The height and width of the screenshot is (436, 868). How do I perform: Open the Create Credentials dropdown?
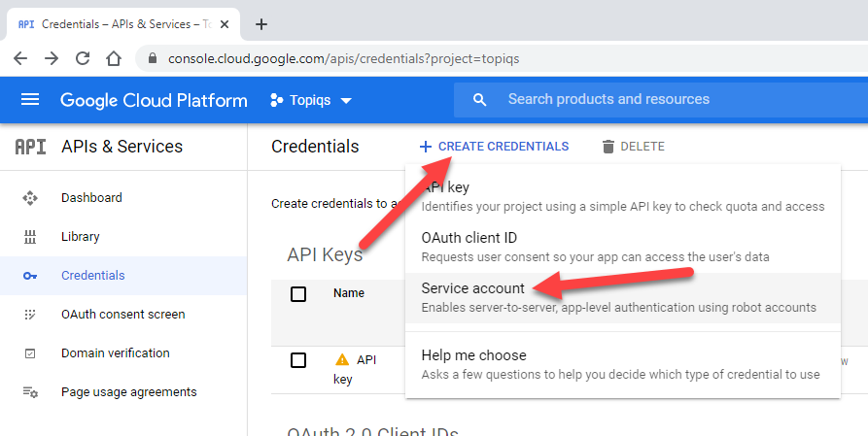pyautogui.click(x=494, y=147)
